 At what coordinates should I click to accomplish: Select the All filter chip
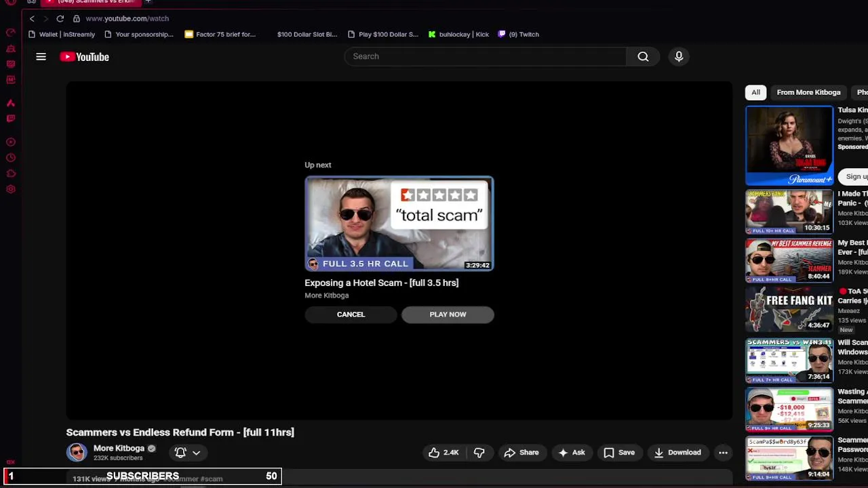pos(755,92)
